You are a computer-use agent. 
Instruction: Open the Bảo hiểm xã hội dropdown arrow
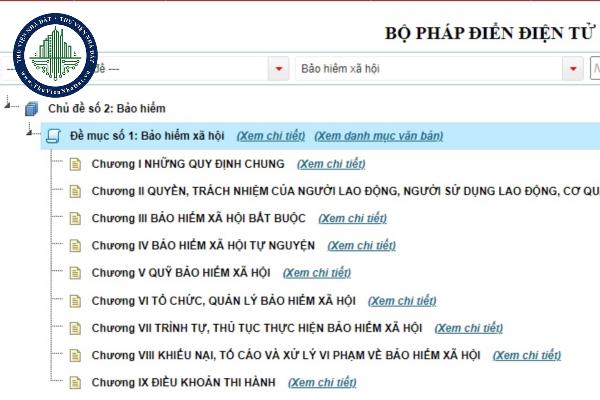coord(573,69)
